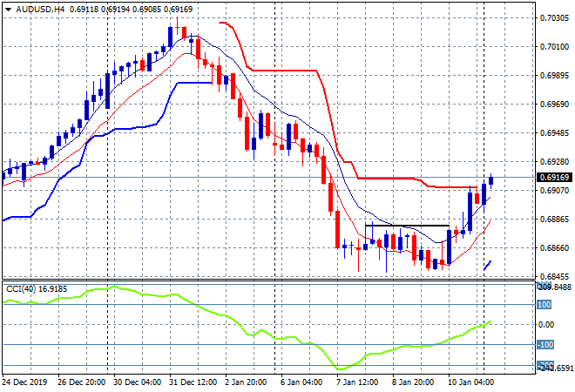575x392 pixels.
Task: Click the CCI 0.00 level label
Action: (x=546, y=325)
